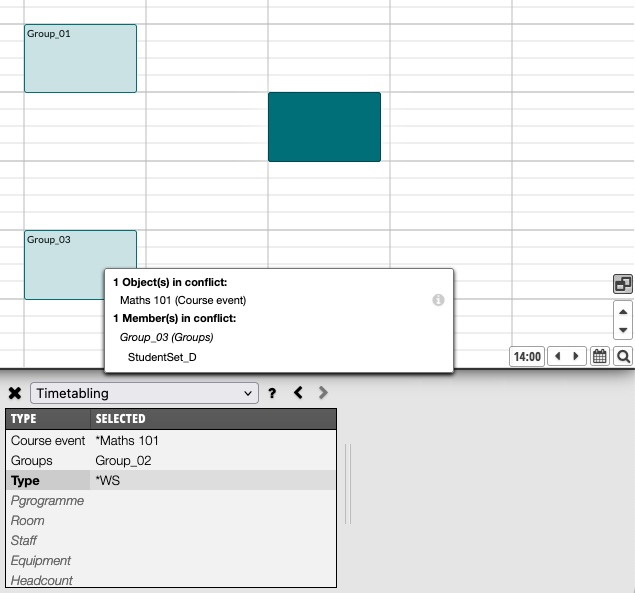Screen dimensions: 635x593
Task: Click the Group_02 value
Action: tap(123, 461)
